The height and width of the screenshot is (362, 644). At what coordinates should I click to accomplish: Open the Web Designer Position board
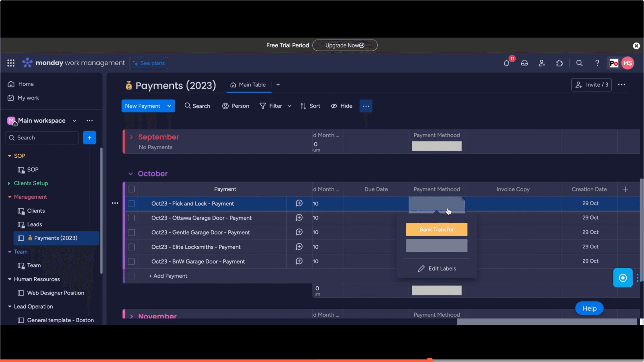(51, 293)
